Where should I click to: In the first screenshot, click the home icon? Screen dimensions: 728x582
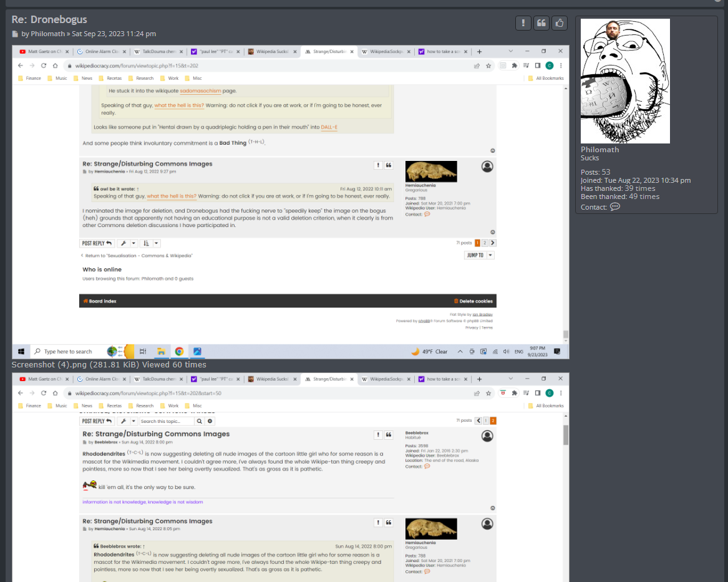(56, 65)
